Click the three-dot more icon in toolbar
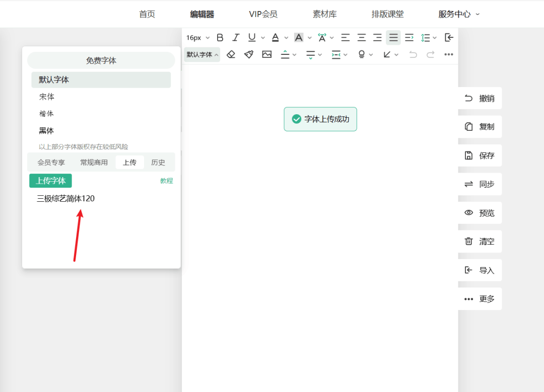This screenshot has width=544, height=392. (448, 54)
